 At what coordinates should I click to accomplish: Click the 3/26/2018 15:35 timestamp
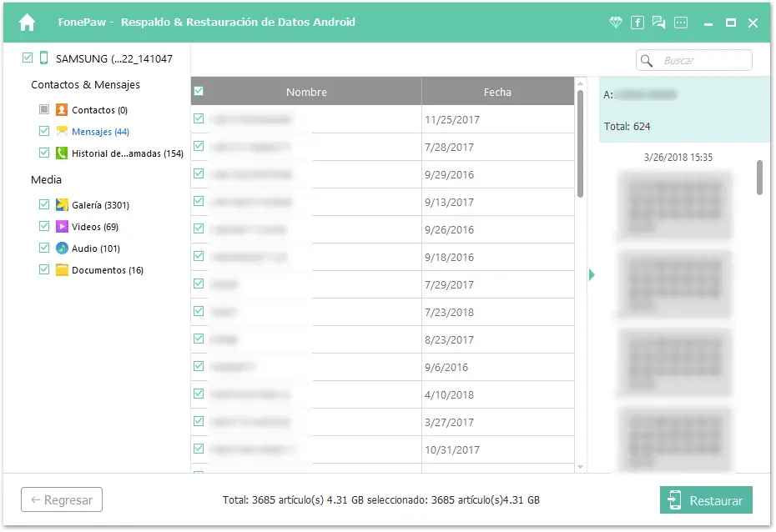(x=678, y=158)
